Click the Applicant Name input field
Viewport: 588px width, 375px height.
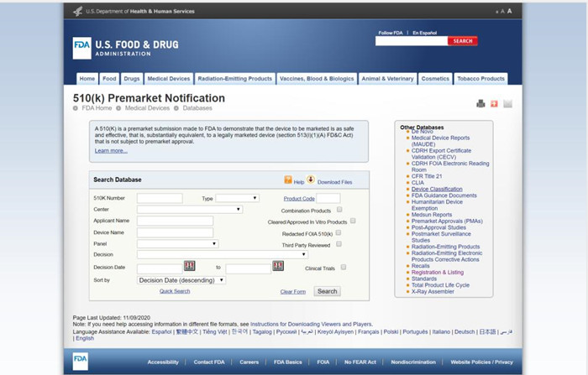pyautogui.click(x=175, y=221)
